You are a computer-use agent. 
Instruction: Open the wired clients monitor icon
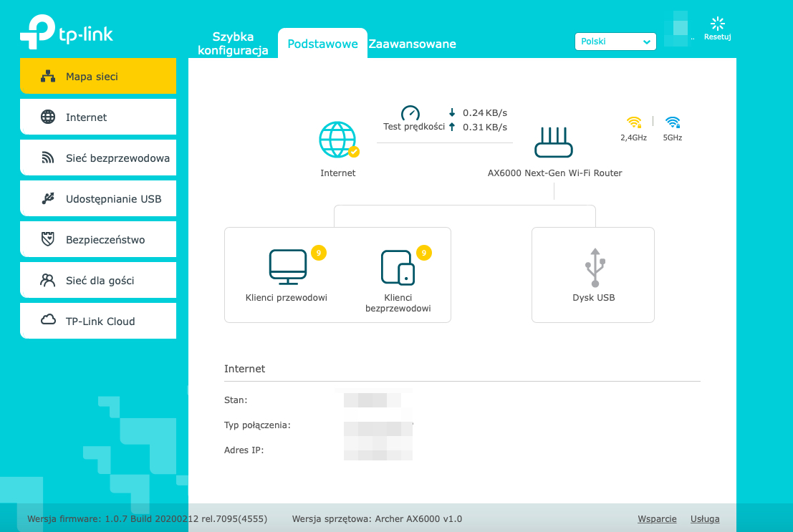point(287,267)
